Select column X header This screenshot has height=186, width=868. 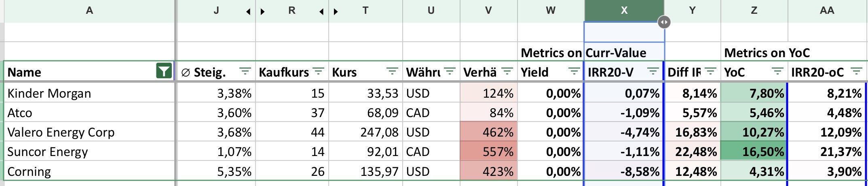tap(624, 11)
